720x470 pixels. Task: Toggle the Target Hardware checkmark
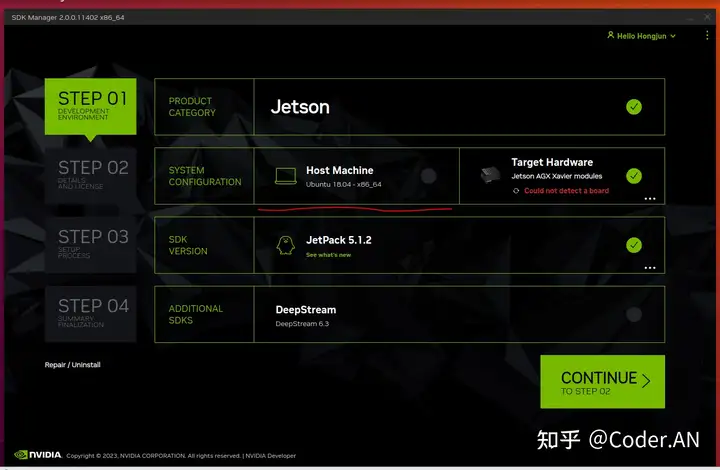[x=634, y=176]
